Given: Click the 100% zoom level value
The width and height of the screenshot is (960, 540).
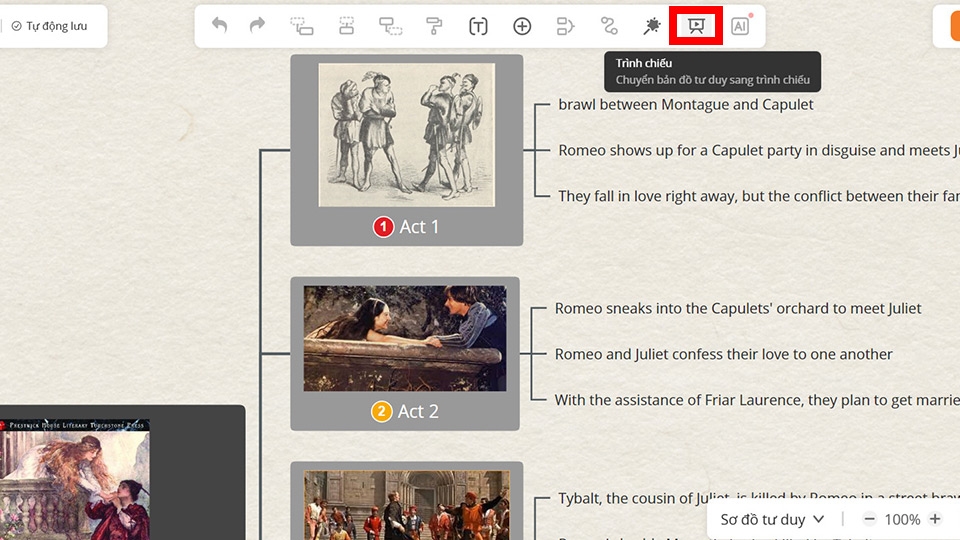Looking at the screenshot, I should [902, 520].
